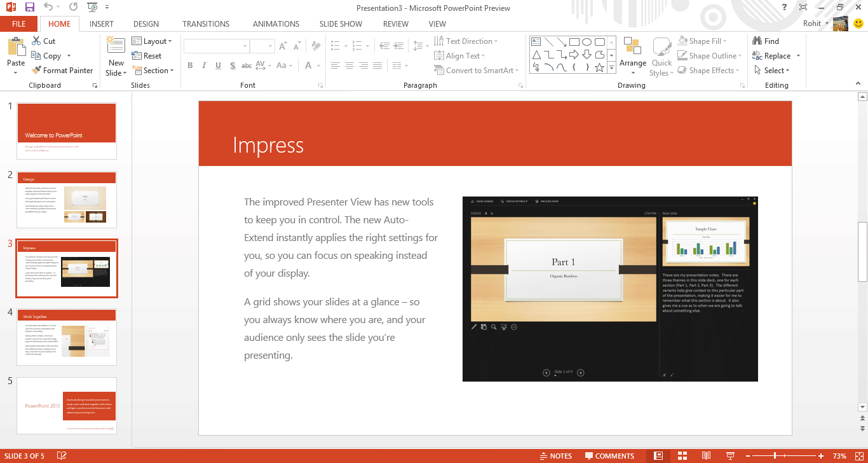
Task: Click the Replace button
Action: (771, 56)
